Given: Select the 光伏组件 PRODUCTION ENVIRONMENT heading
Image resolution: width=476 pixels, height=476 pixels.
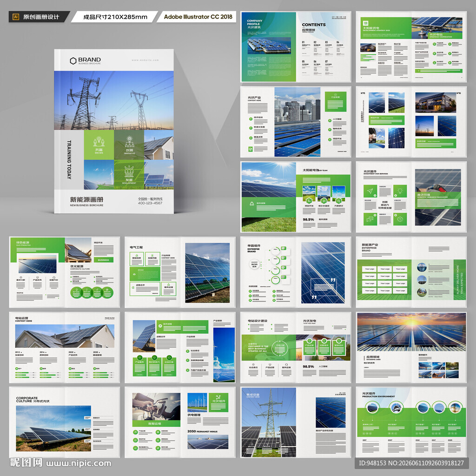Looking at the screenshot, I should (x=378, y=395).
